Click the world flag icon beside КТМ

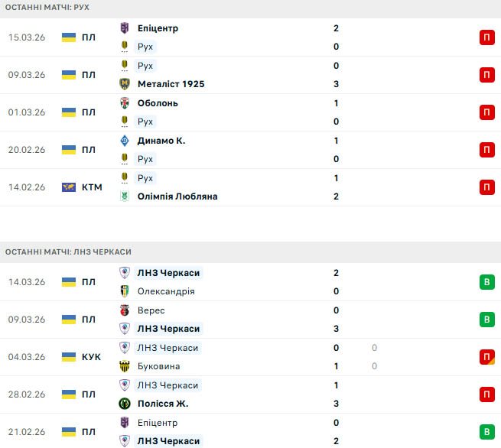coord(69,187)
